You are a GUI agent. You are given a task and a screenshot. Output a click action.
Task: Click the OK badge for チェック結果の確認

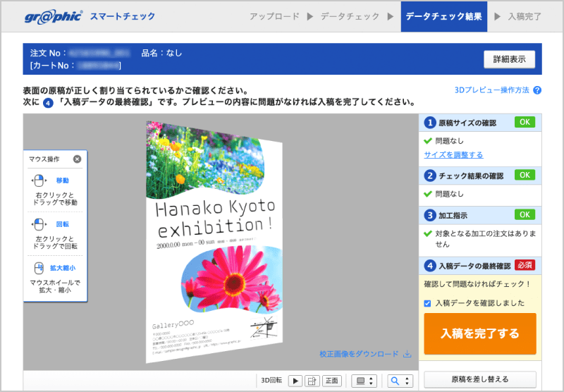pyautogui.click(x=525, y=175)
